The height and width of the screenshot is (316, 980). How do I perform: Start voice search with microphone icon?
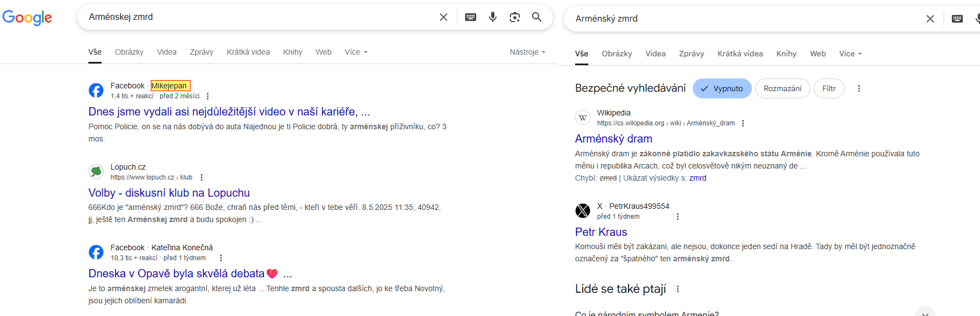tap(493, 17)
